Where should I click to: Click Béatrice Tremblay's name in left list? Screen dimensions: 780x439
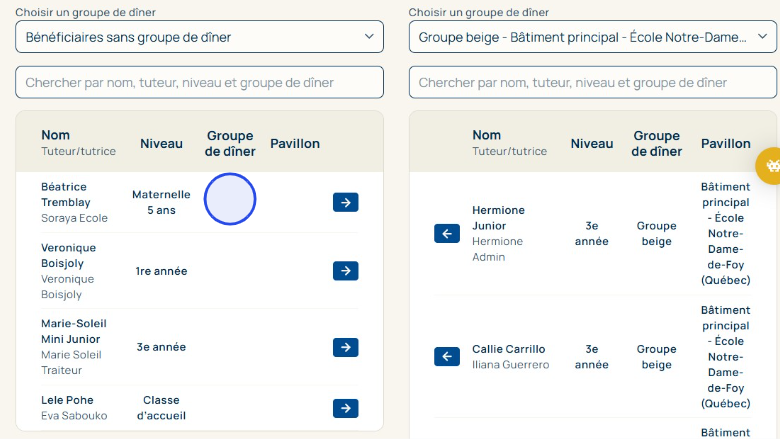click(x=66, y=195)
